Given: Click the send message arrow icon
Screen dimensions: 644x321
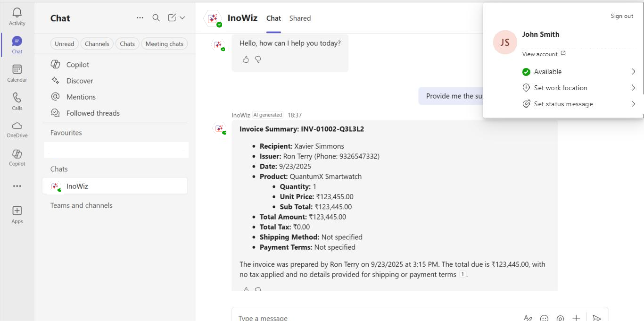Looking at the screenshot, I should point(596,318).
